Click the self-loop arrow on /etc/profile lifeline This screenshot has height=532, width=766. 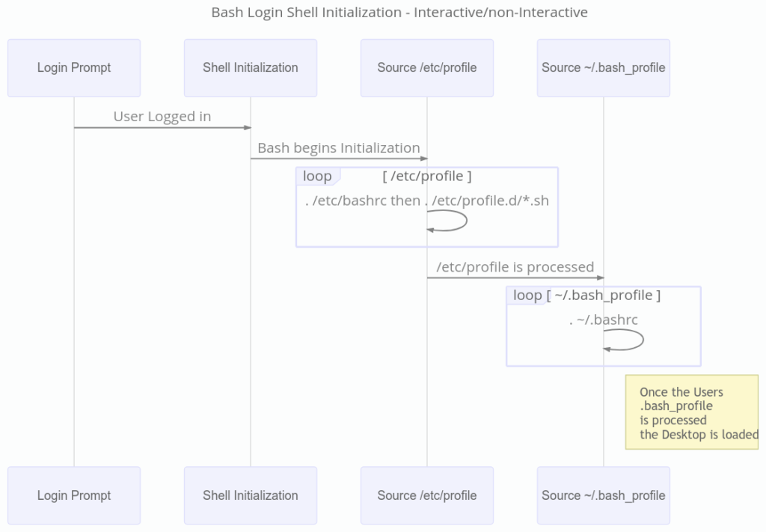pyautogui.click(x=466, y=221)
